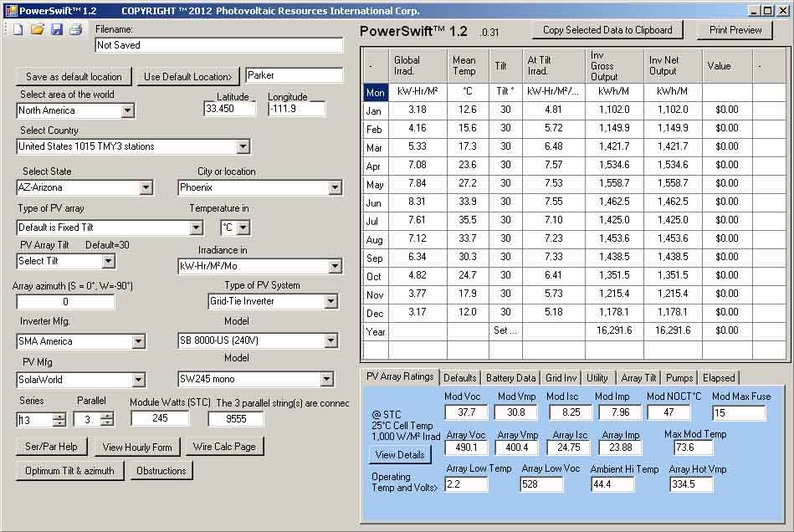Select the Utility tab

(x=597, y=377)
